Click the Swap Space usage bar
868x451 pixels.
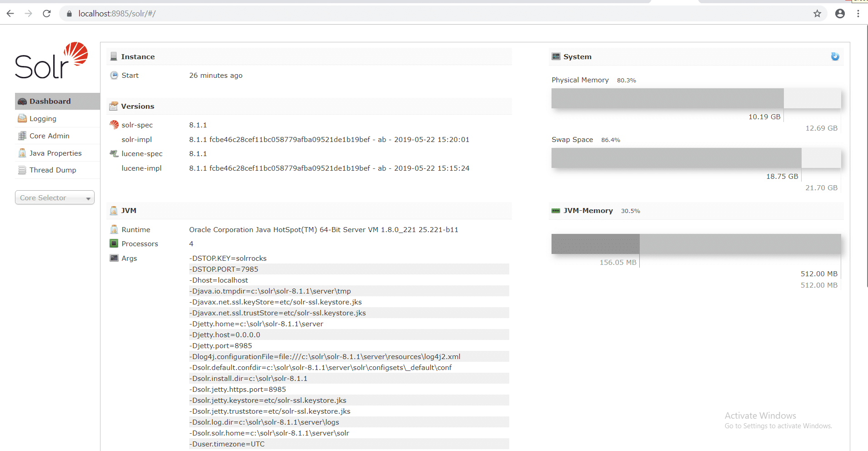pyautogui.click(x=696, y=158)
